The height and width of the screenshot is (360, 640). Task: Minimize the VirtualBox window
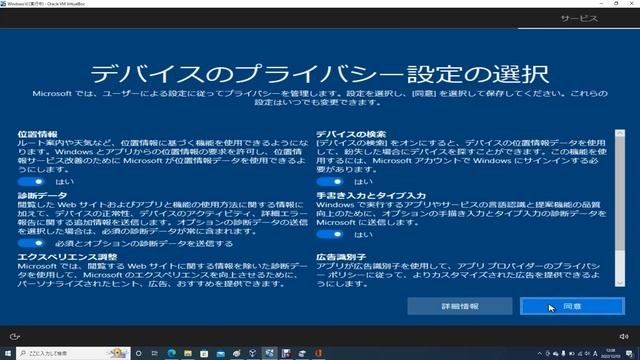(x=601, y=3)
